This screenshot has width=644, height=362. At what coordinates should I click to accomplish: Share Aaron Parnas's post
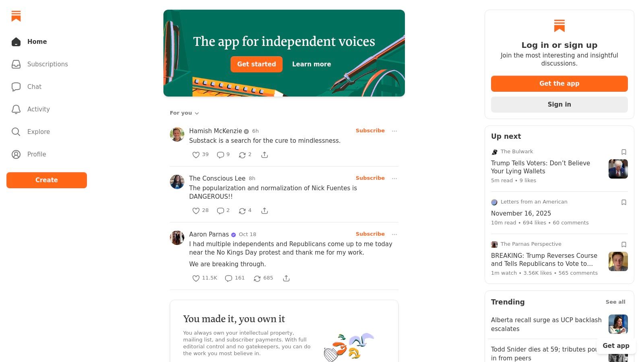click(x=286, y=278)
